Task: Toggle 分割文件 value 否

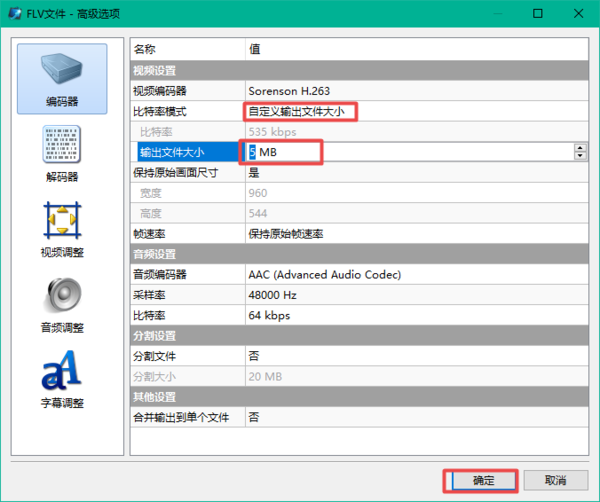Action: click(x=416, y=356)
